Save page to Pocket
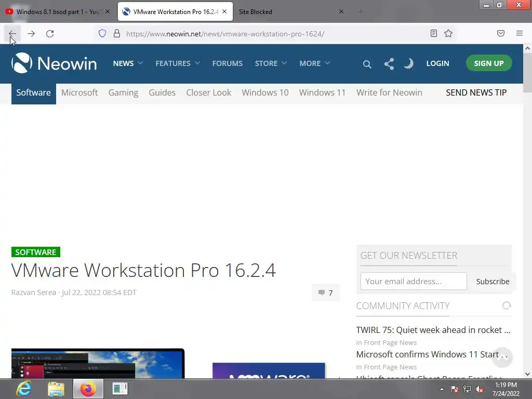This screenshot has height=399, width=532. pos(501,33)
